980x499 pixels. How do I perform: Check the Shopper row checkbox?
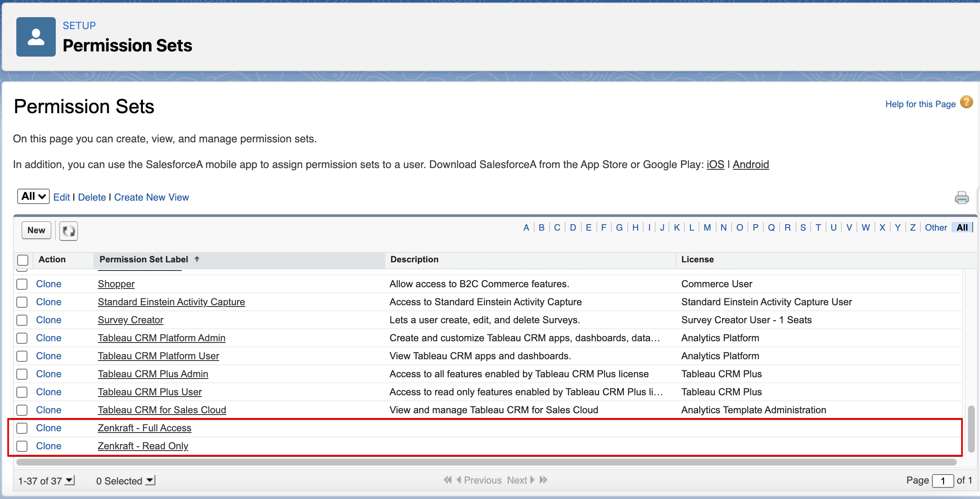[22, 284]
